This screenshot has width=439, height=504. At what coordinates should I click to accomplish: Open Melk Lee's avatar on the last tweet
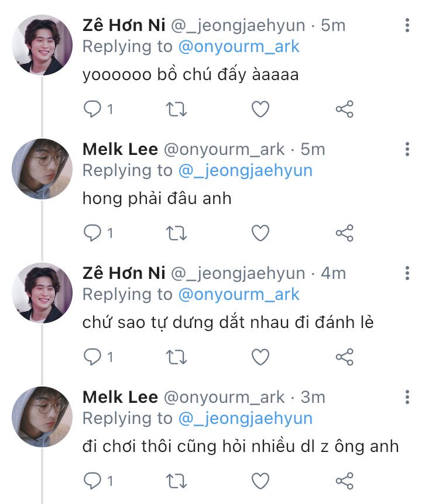coord(42,416)
